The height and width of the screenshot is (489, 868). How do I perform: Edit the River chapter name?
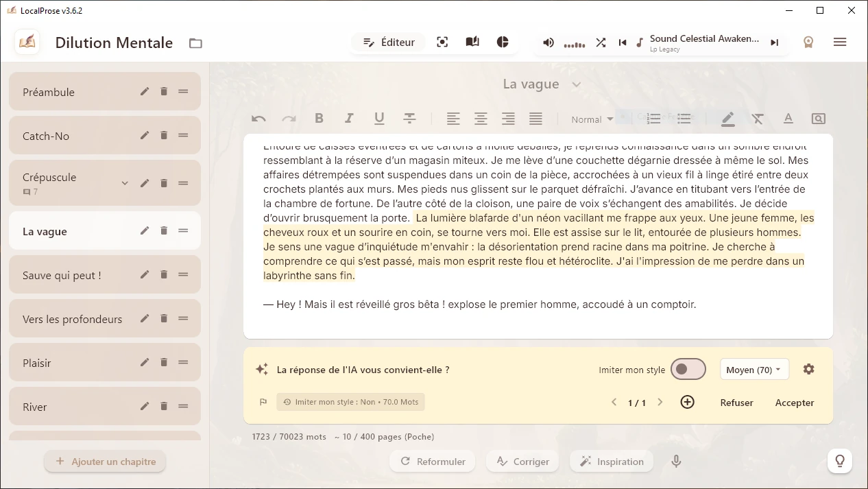click(145, 406)
